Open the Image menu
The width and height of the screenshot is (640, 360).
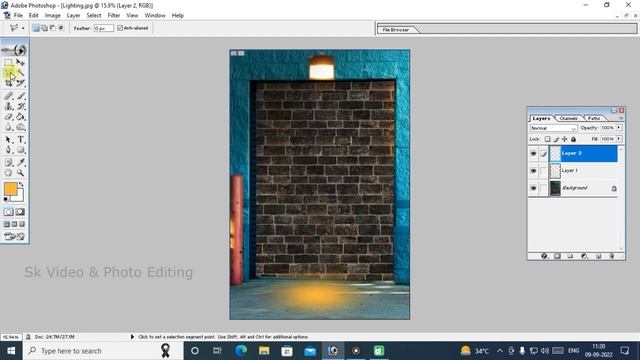point(53,16)
